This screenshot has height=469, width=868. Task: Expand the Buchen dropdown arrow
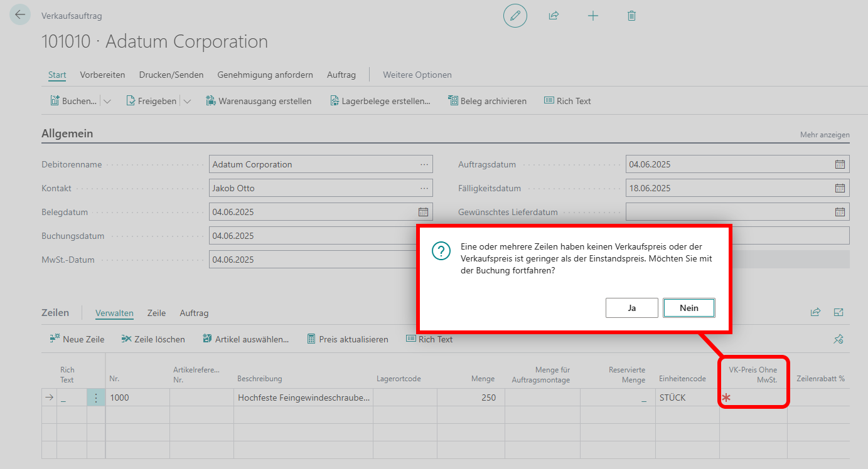[x=107, y=101]
